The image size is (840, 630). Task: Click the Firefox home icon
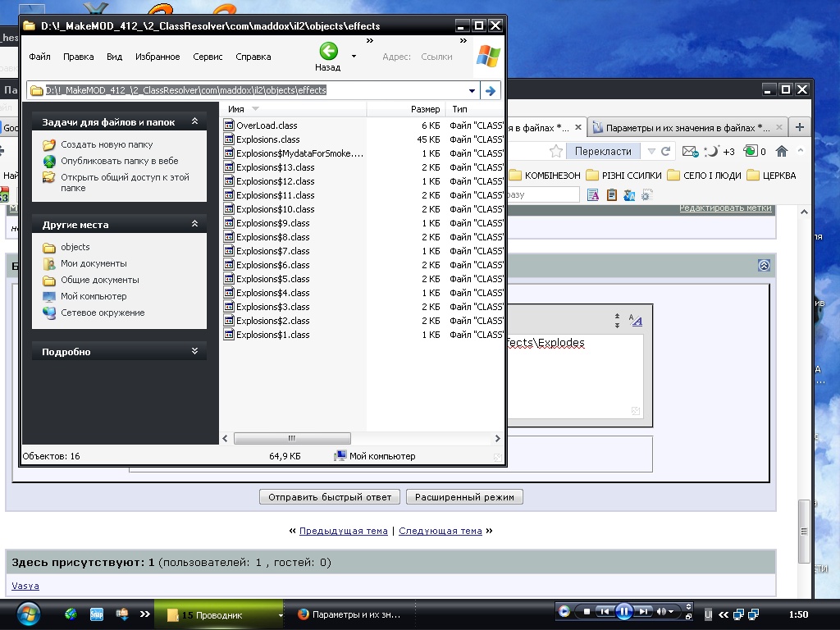point(782,151)
